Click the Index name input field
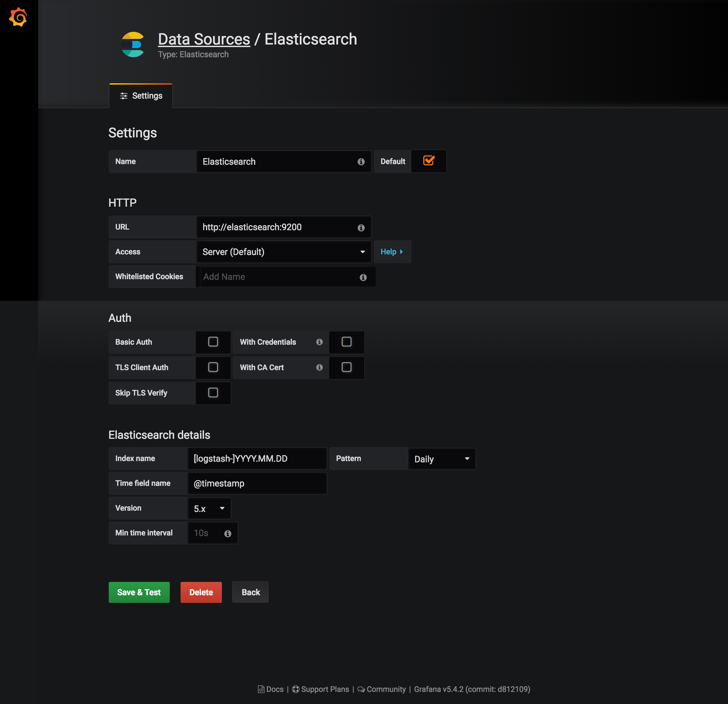The image size is (728, 704). pos(257,459)
